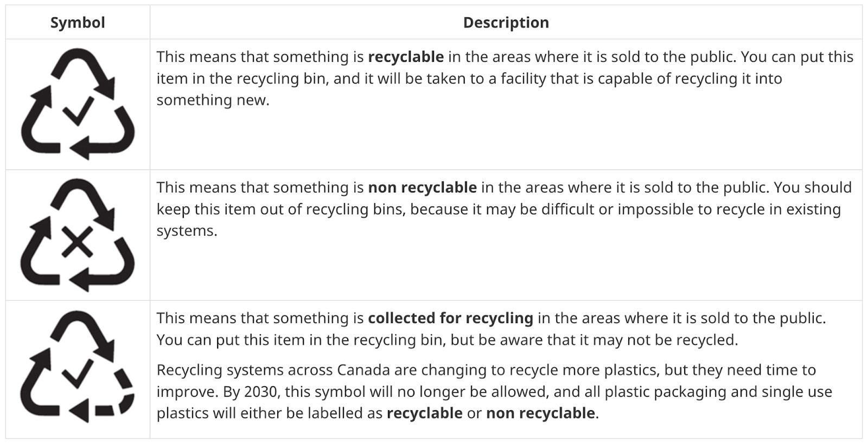
Task: Click the recyclable symbol with solid arrows
Action: click(x=78, y=104)
